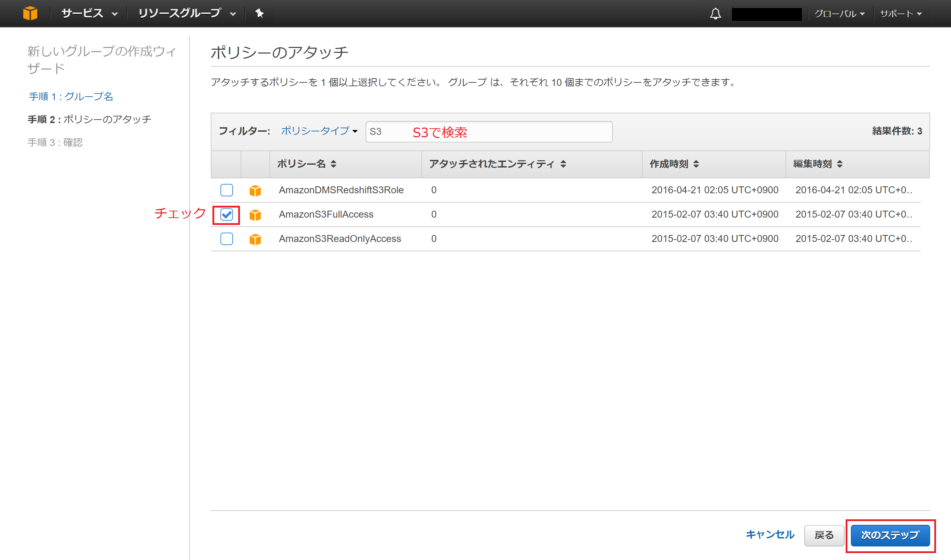This screenshot has width=951, height=560.
Task: Click the policy cube icon for AmazonS3ReadOnlyAccess
Action: [x=255, y=239]
